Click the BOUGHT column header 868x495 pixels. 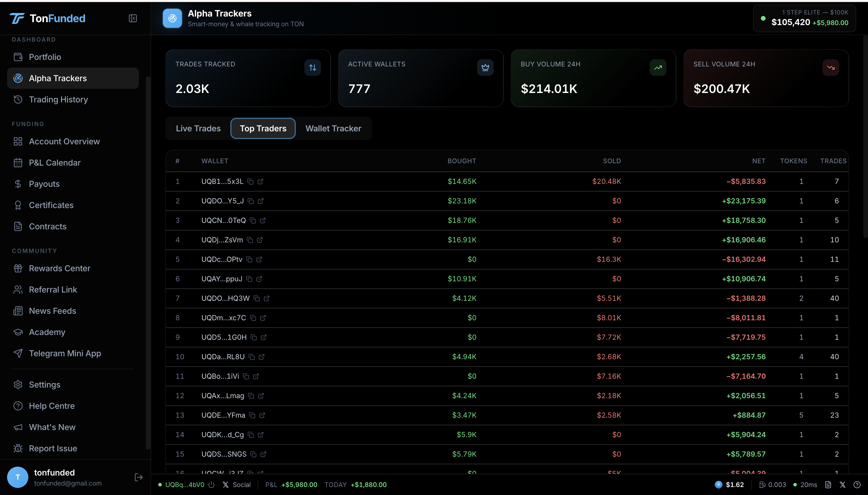pyautogui.click(x=461, y=161)
